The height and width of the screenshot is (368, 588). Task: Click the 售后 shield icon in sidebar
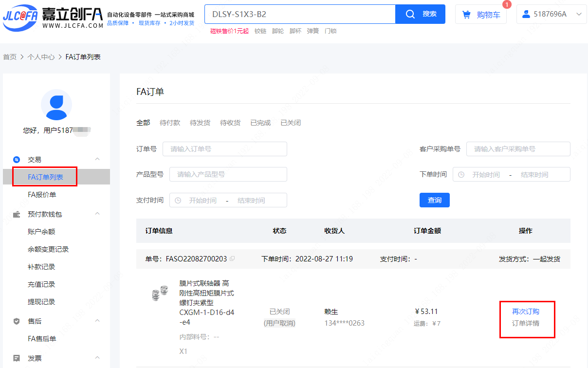click(x=17, y=321)
